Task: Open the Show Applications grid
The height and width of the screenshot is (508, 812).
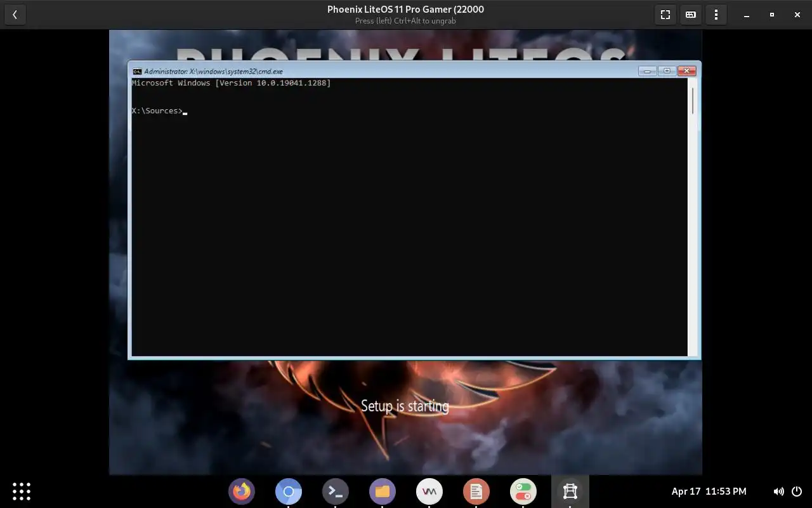Action: (22, 491)
